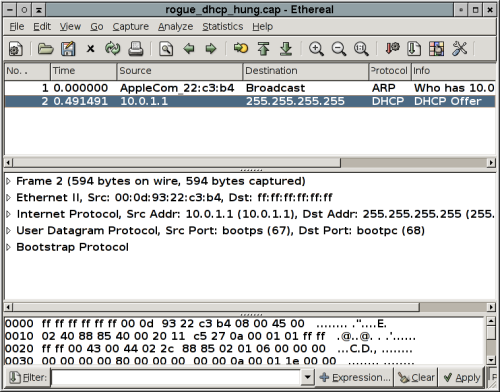Image resolution: width=500 pixels, height=392 pixels.
Task: Focus the display filter text field
Action: [176, 377]
